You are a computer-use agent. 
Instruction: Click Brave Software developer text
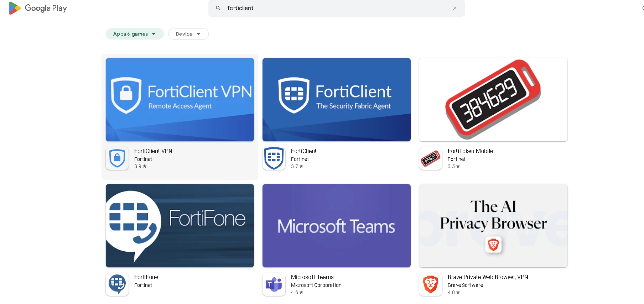466,285
